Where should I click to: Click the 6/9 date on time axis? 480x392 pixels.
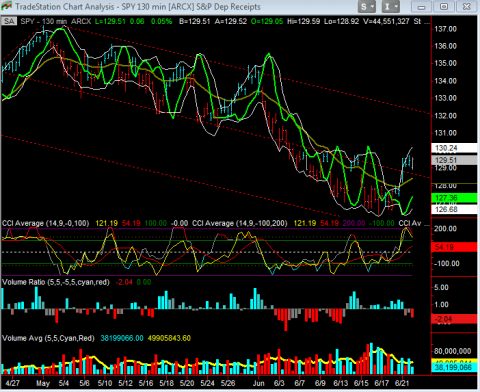[x=320, y=383]
